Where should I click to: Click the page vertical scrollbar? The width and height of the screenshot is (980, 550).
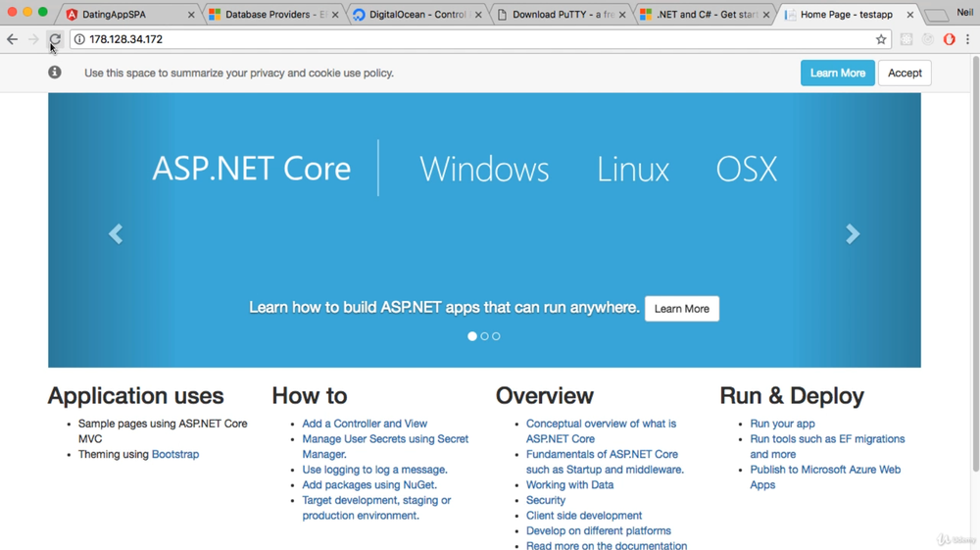[x=975, y=263]
